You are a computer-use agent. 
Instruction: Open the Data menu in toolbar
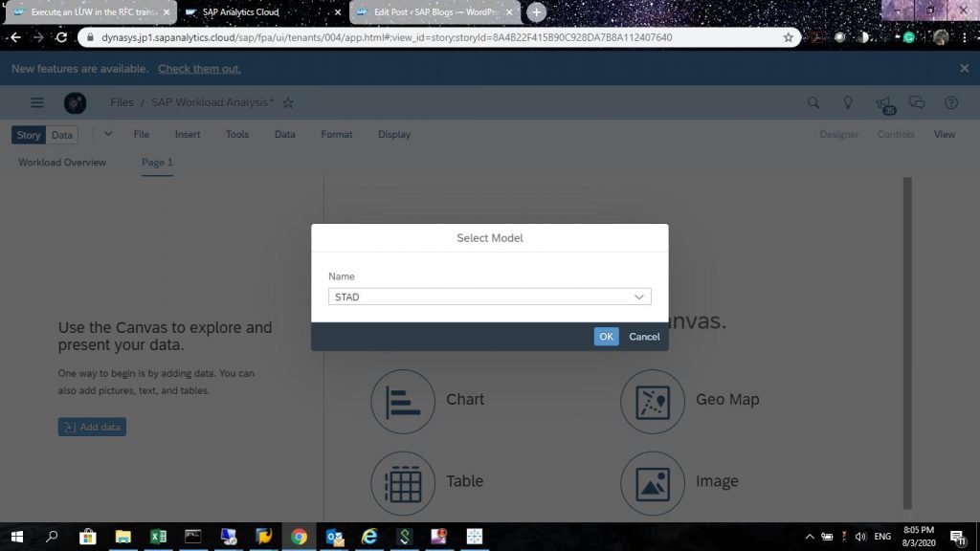tap(284, 134)
